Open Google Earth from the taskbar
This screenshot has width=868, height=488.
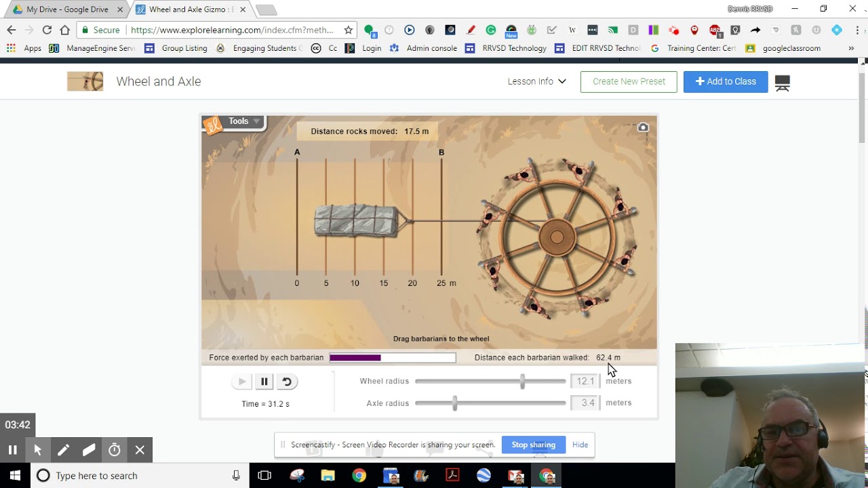484,476
